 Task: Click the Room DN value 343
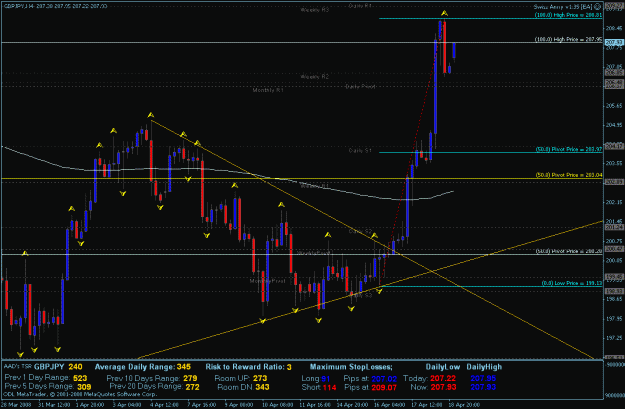point(262,387)
